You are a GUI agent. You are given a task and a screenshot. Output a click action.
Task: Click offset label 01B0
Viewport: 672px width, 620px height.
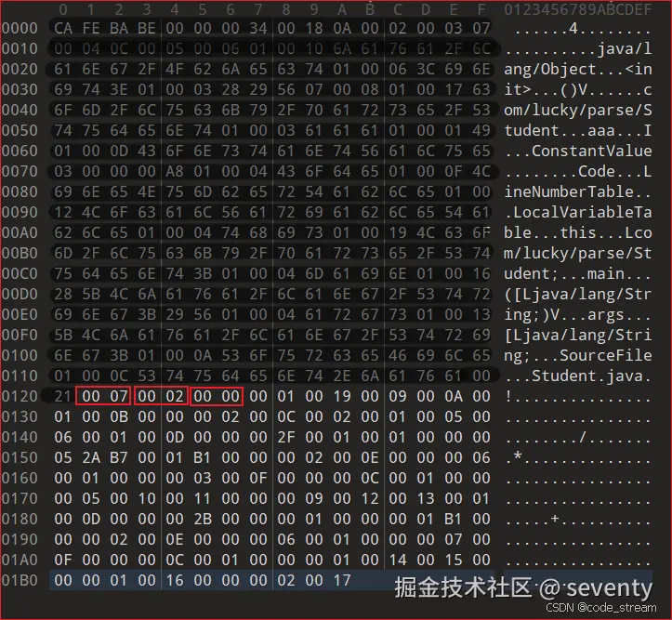click(20, 580)
